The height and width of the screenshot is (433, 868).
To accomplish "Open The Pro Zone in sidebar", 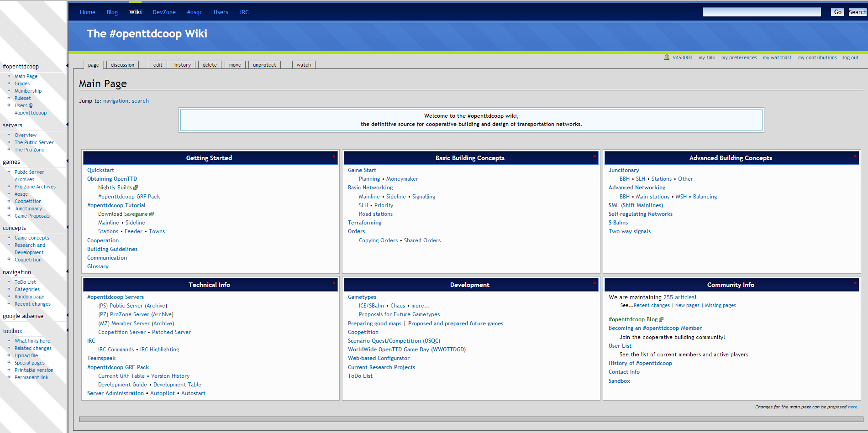I will [30, 150].
